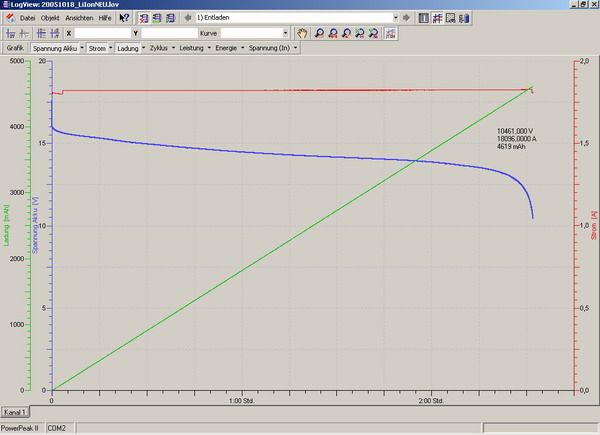Open the Datei menu
Viewport: 600px width, 435px height.
(x=27, y=18)
